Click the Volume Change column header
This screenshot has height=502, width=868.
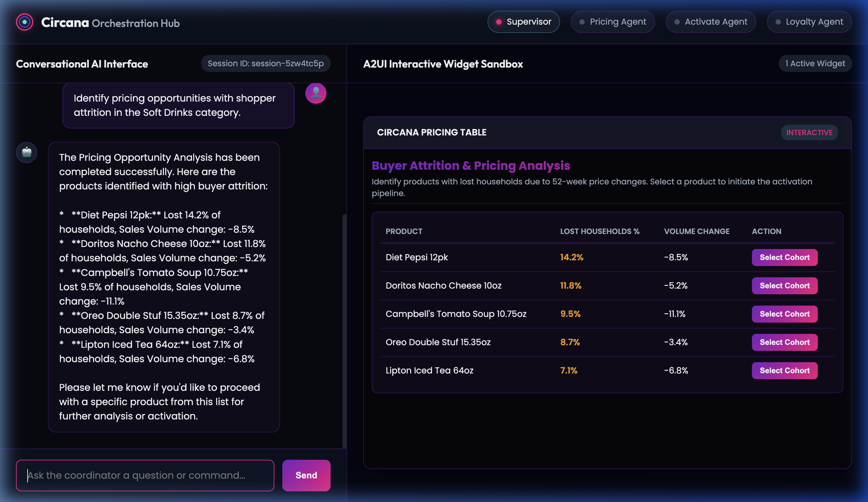[x=696, y=231]
